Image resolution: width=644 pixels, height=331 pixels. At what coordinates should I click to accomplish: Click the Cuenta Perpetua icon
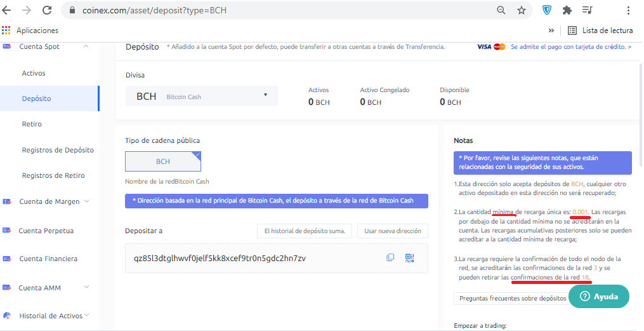7,231
